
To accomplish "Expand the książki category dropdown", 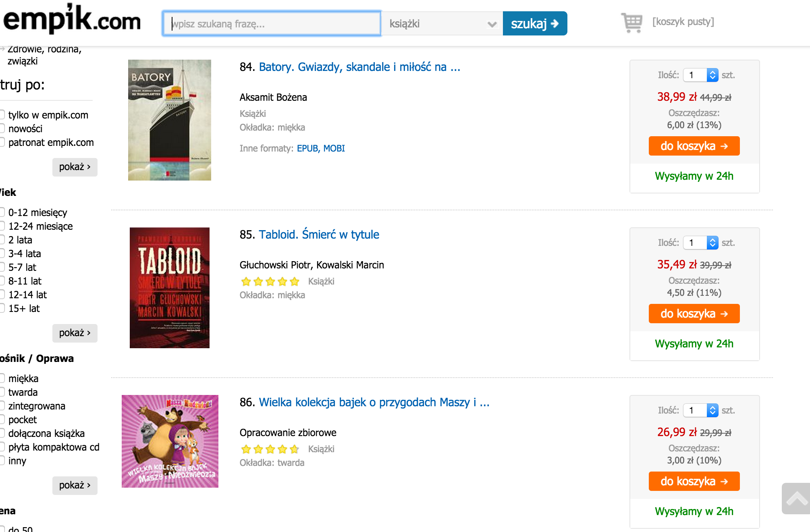I will tap(442, 24).
